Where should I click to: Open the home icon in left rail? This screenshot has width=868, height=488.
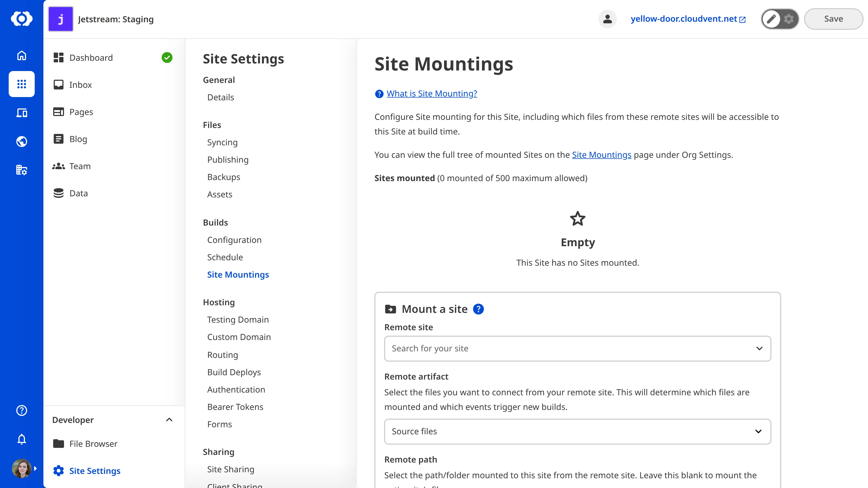(x=22, y=55)
